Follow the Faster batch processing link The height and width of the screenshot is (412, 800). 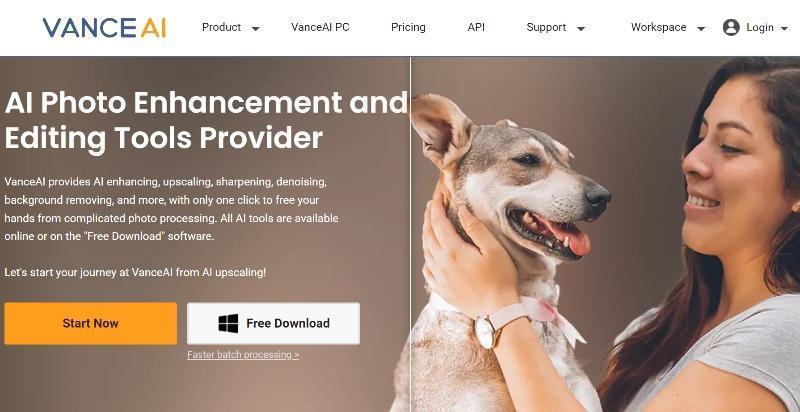[243, 354]
